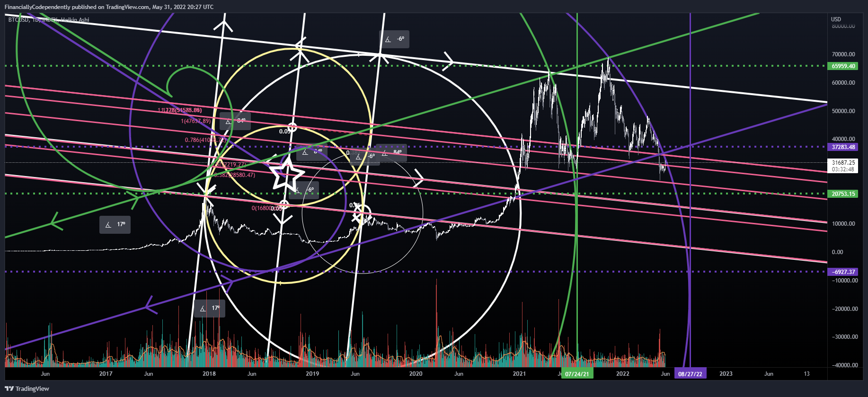Click the 84° angle label beside 1(47637.89)
Screen dimensions: 868x397
coord(235,121)
